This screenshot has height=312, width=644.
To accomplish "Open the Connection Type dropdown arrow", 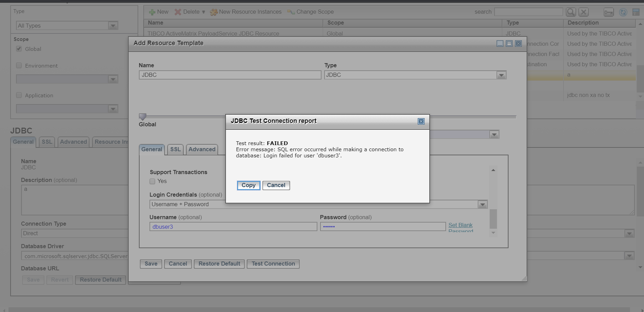I will tap(629, 233).
